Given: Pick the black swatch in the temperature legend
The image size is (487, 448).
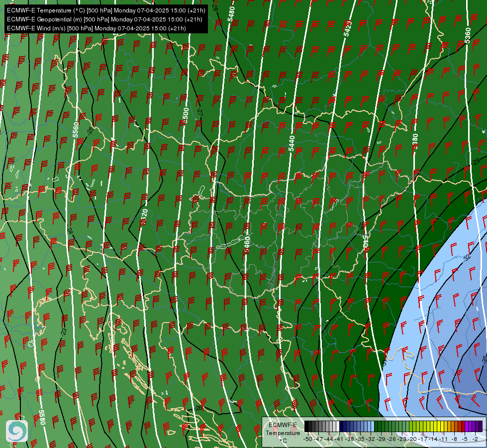Looking at the screenshot, I should [306, 426].
